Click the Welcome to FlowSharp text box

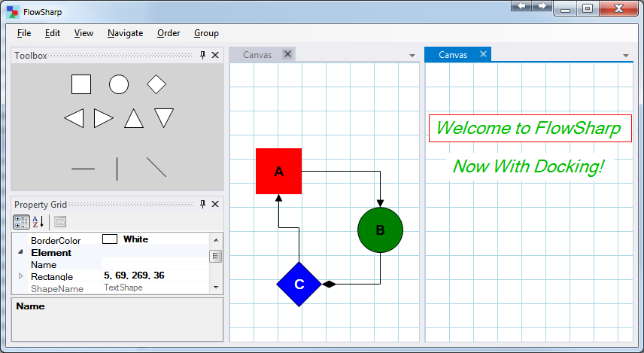tap(528, 128)
